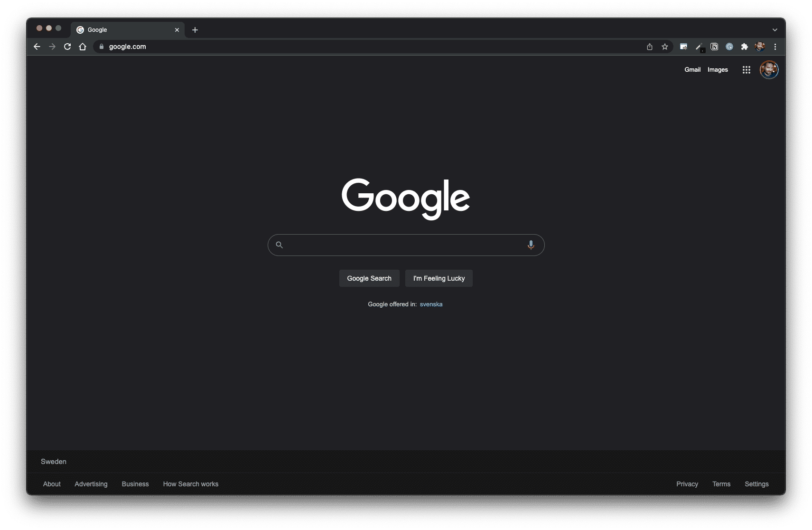
Task: Switch Google to svenska
Action: (431, 304)
